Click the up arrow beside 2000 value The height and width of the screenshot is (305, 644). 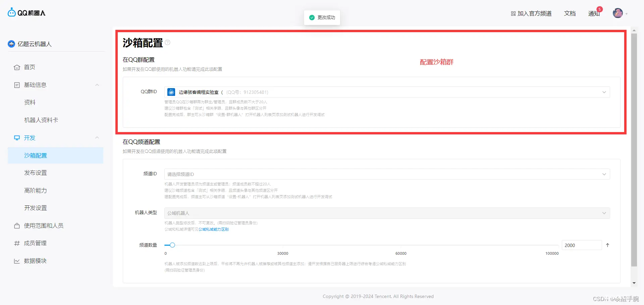[607, 245]
